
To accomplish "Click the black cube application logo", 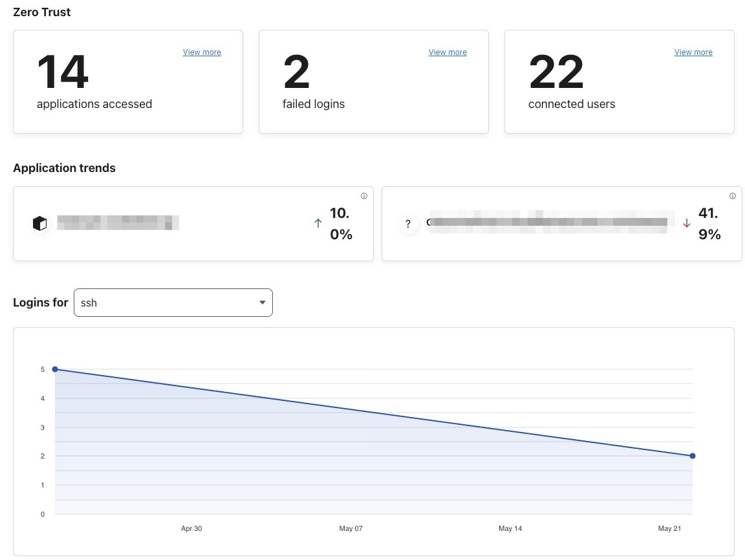I will point(39,222).
